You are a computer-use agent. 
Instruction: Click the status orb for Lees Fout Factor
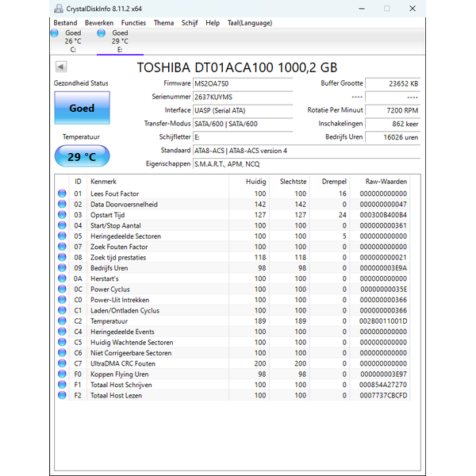click(x=62, y=194)
